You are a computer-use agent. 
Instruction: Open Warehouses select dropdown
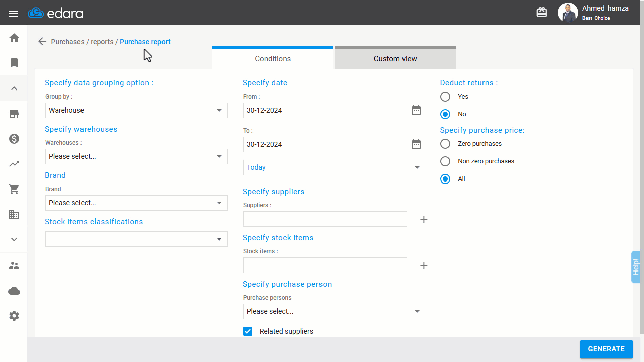click(x=136, y=156)
